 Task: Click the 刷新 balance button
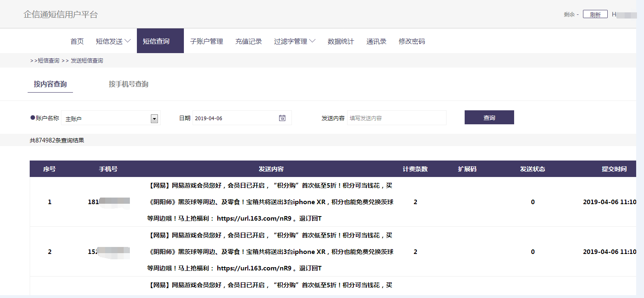[x=595, y=14]
